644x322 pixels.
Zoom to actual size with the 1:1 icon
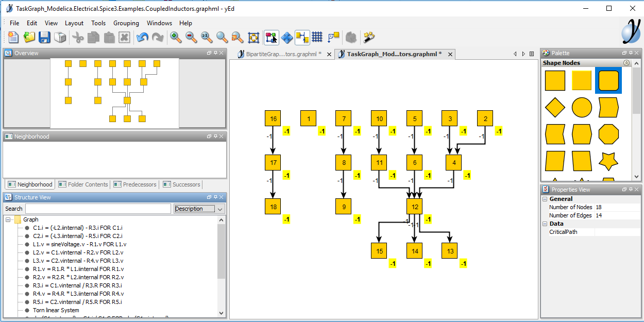point(207,37)
